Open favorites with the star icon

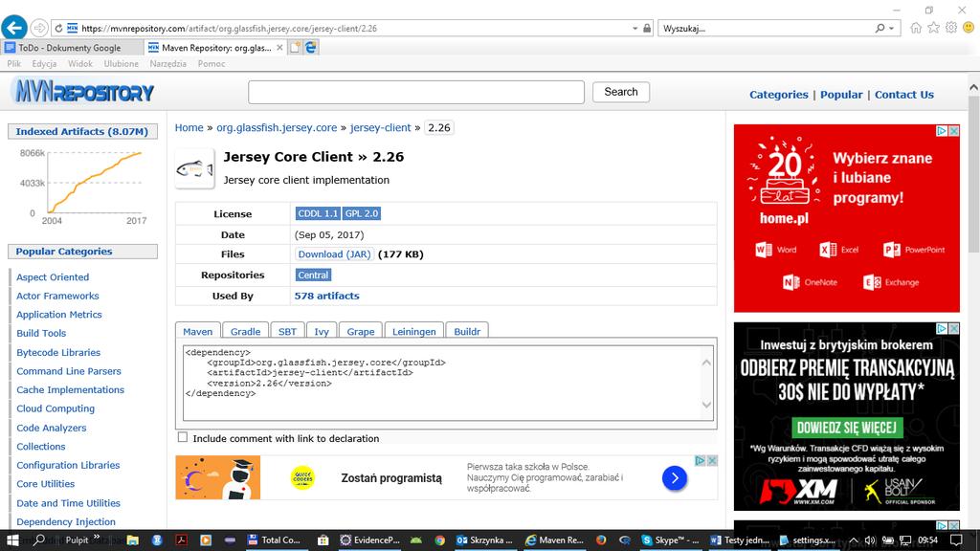click(x=933, y=28)
